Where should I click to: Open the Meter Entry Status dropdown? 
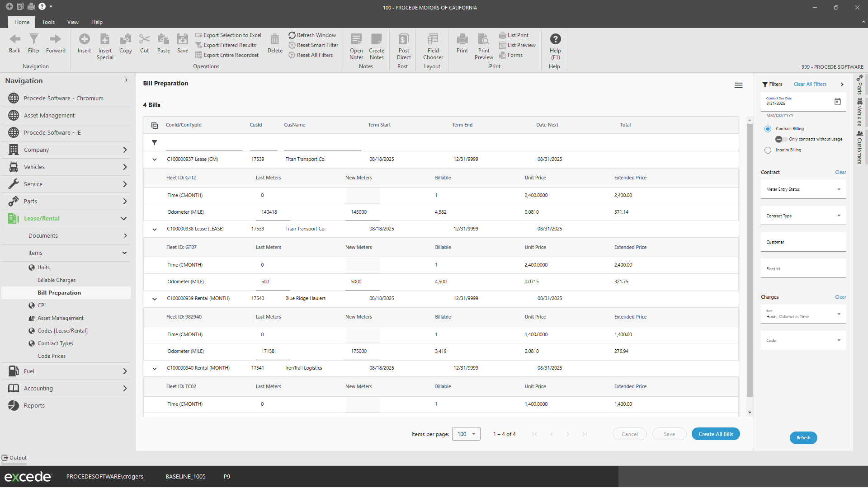[803, 189]
